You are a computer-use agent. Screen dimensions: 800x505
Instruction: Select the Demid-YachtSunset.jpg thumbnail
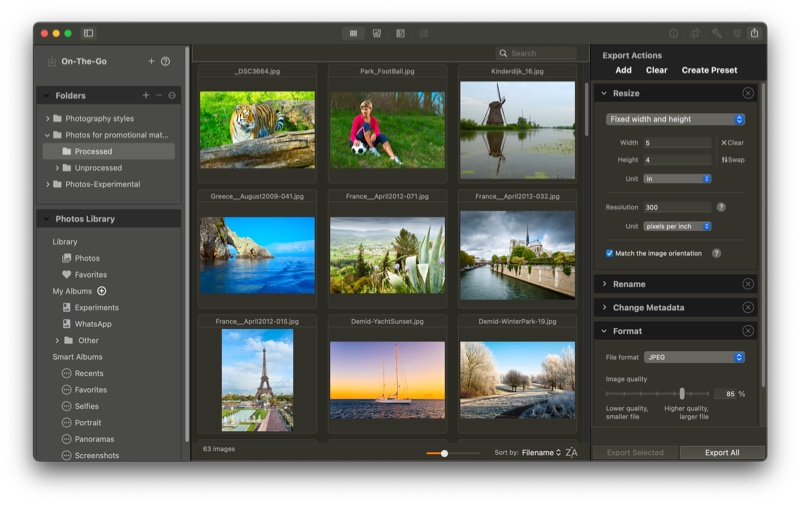[387, 380]
